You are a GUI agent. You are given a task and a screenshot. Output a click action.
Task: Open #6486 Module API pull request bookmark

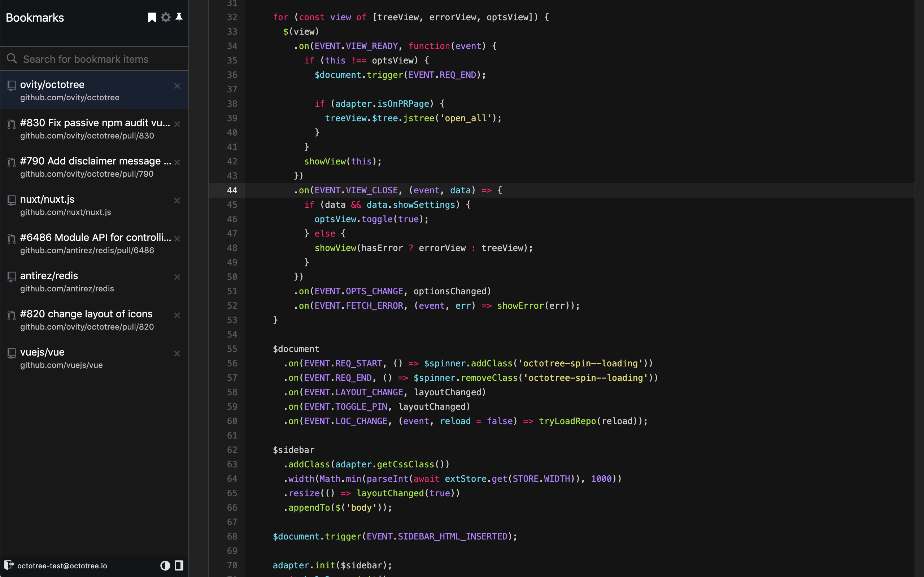pyautogui.click(x=95, y=237)
